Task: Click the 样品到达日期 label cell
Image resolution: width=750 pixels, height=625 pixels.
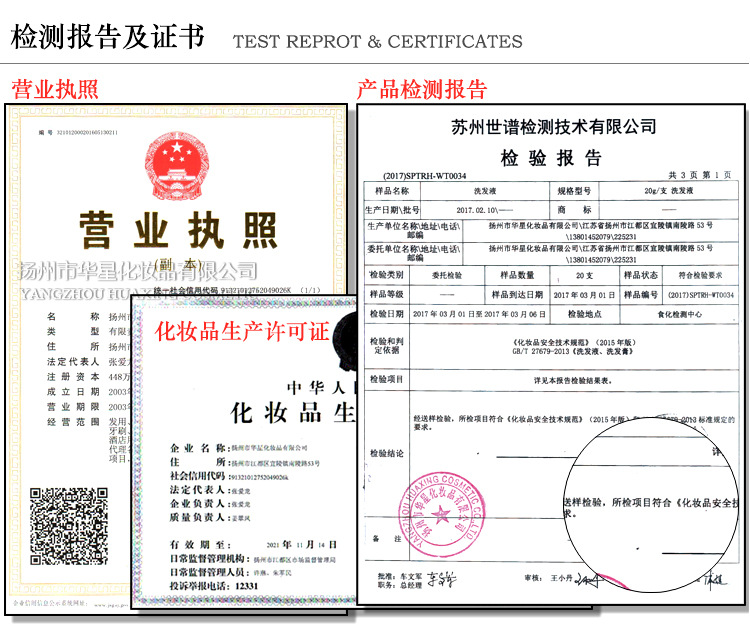Action: pyautogui.click(x=517, y=295)
